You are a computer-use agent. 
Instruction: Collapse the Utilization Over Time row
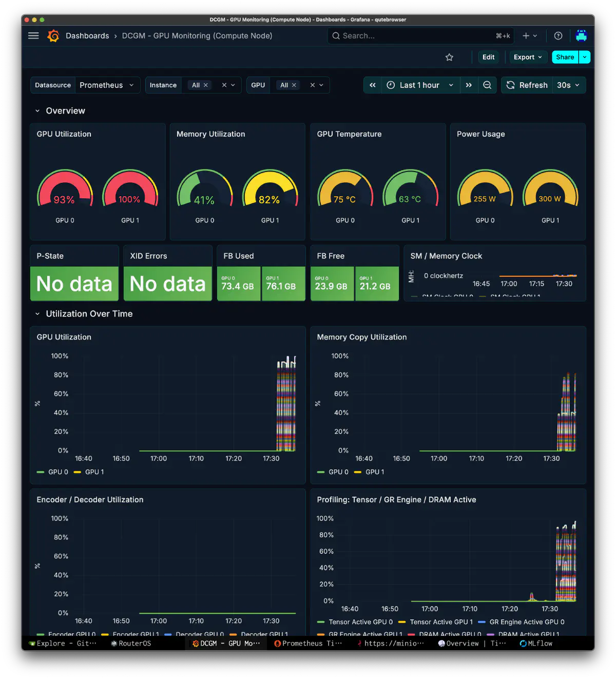pos(37,314)
